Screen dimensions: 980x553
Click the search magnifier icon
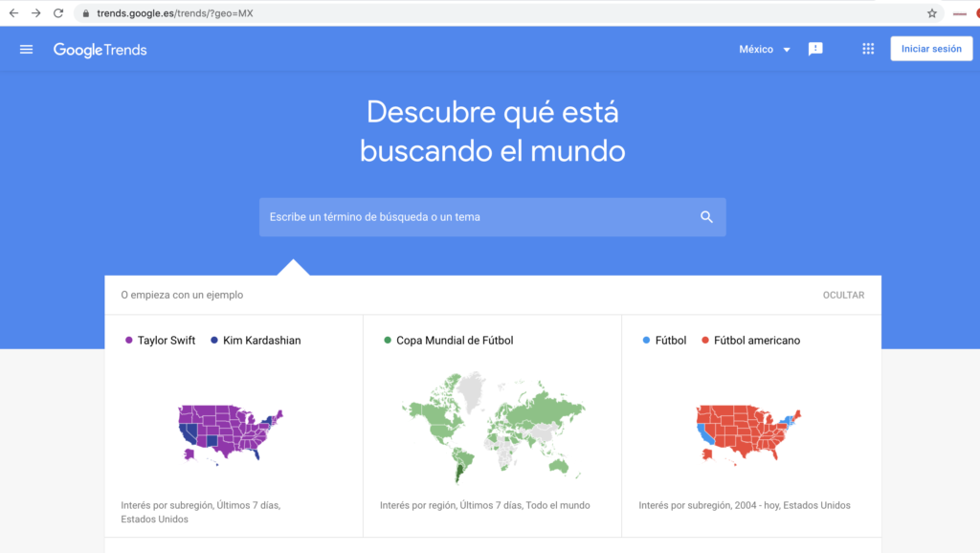pyautogui.click(x=706, y=217)
